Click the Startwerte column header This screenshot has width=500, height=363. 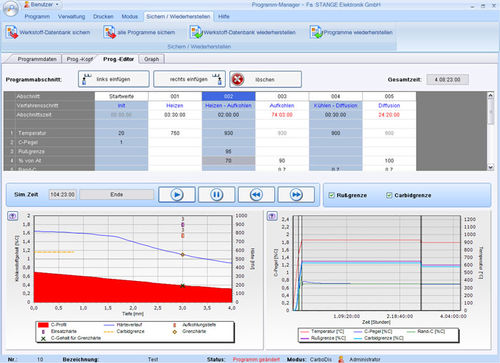[x=121, y=96]
